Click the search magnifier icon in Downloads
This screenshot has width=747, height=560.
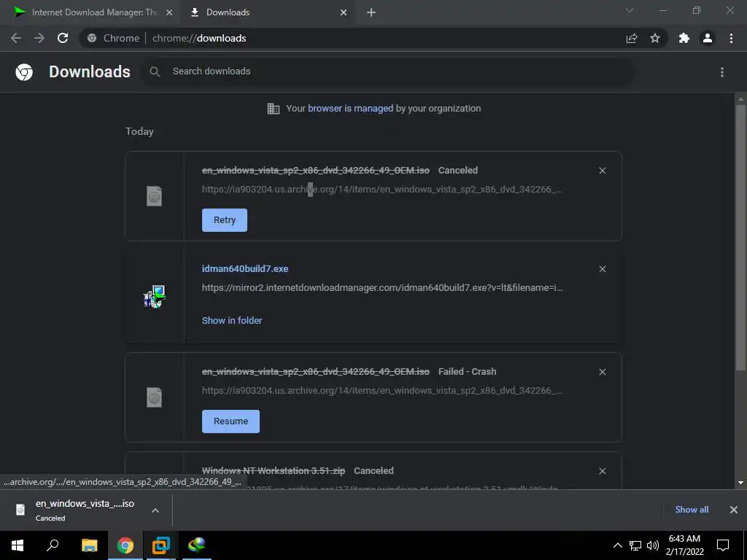[x=155, y=72]
